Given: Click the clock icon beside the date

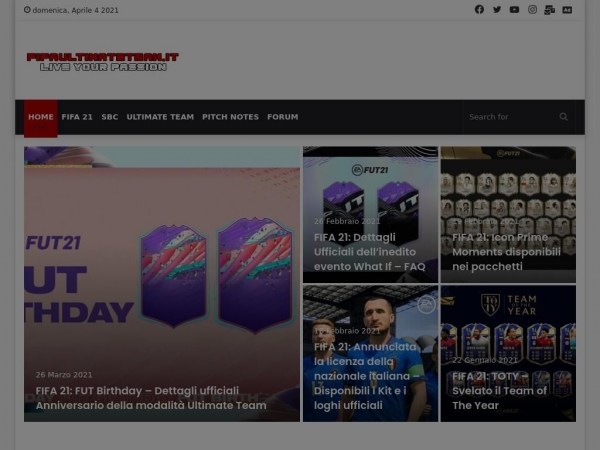Looking at the screenshot, I should [27, 10].
